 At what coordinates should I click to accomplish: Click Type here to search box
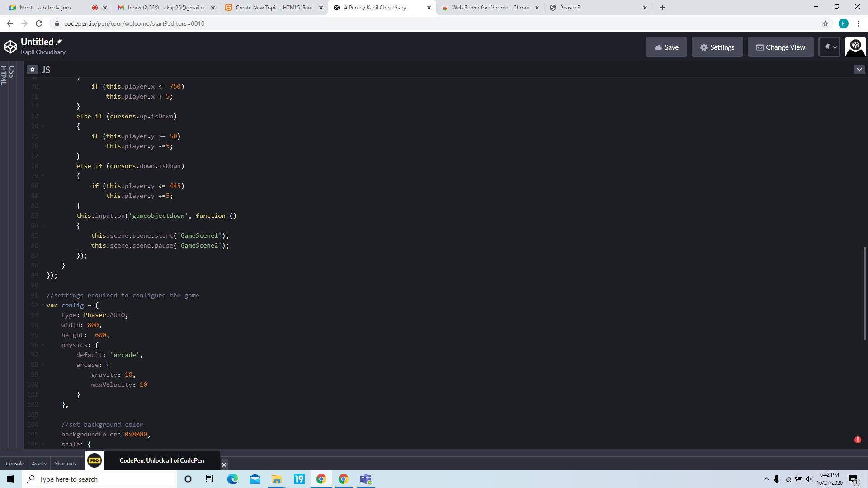[99, 479]
